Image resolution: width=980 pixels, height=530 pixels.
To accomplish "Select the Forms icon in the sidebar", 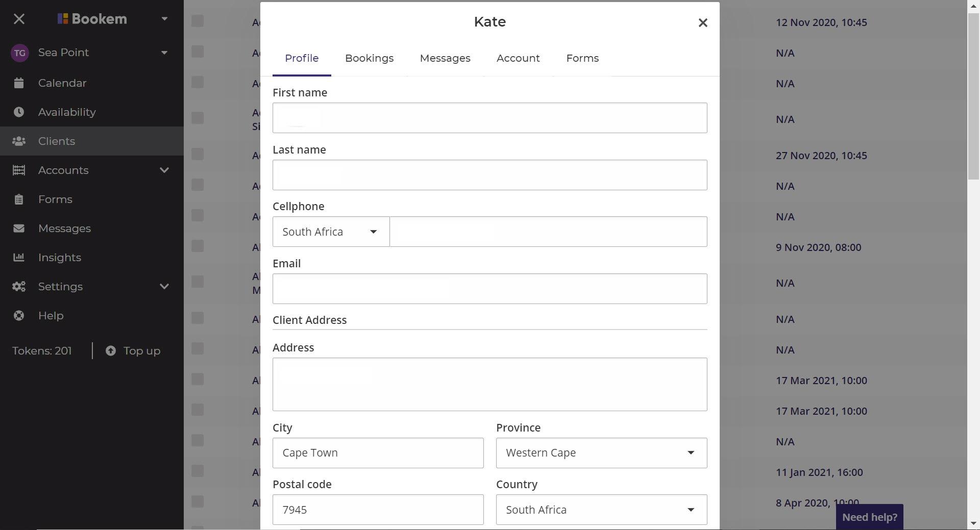I will pyautogui.click(x=19, y=199).
